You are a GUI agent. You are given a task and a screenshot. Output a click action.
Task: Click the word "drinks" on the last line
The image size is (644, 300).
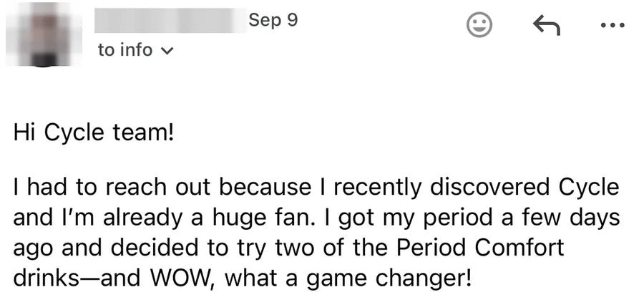[x=46, y=279]
